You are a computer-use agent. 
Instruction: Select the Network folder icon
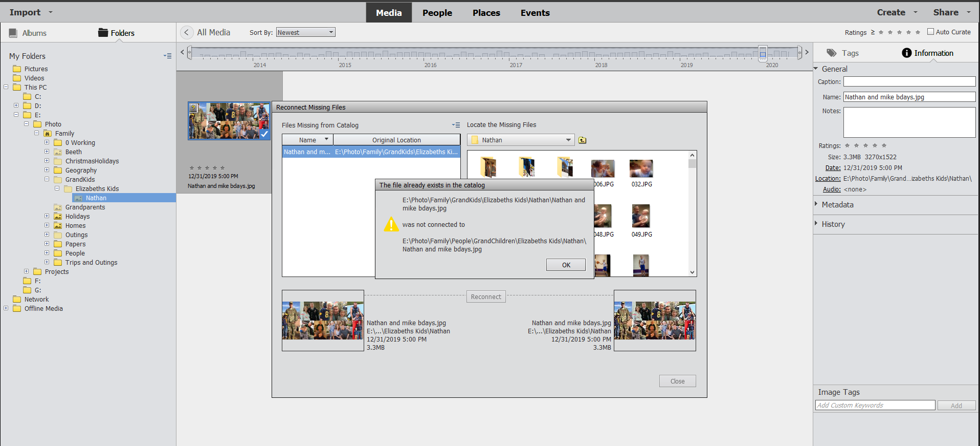(17, 300)
